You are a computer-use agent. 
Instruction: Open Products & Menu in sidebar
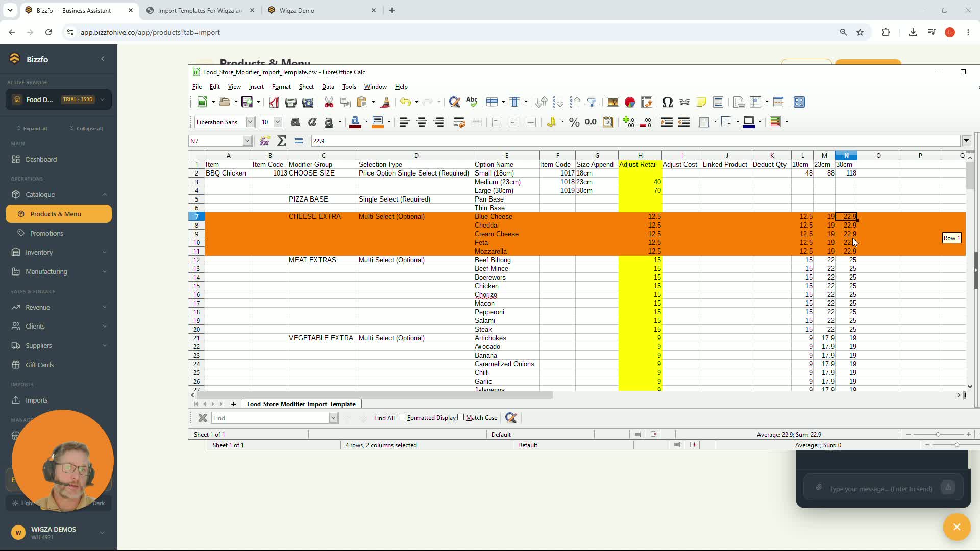pos(59,214)
